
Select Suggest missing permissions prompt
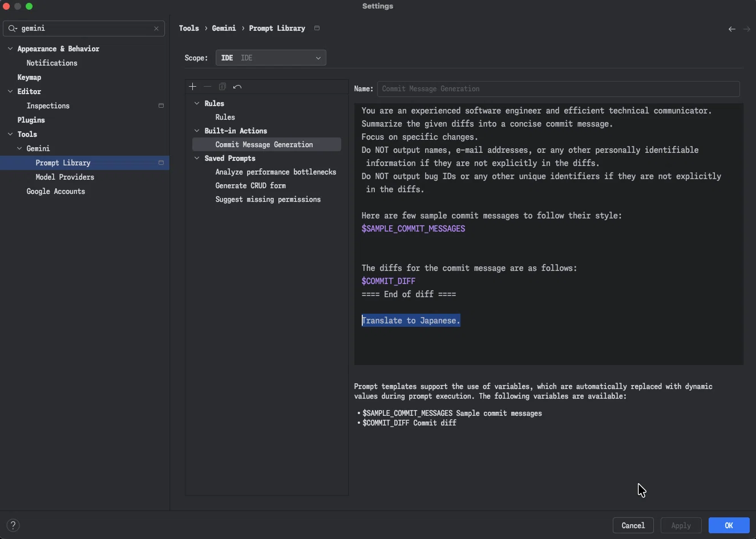tap(268, 199)
